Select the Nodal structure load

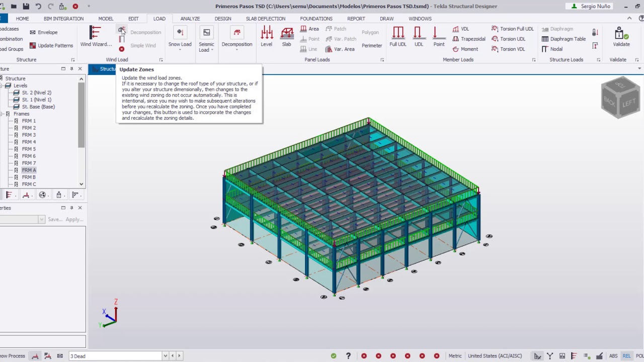point(552,49)
